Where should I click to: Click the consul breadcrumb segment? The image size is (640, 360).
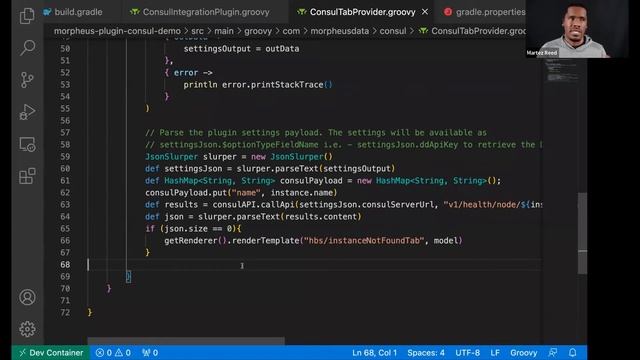393,31
